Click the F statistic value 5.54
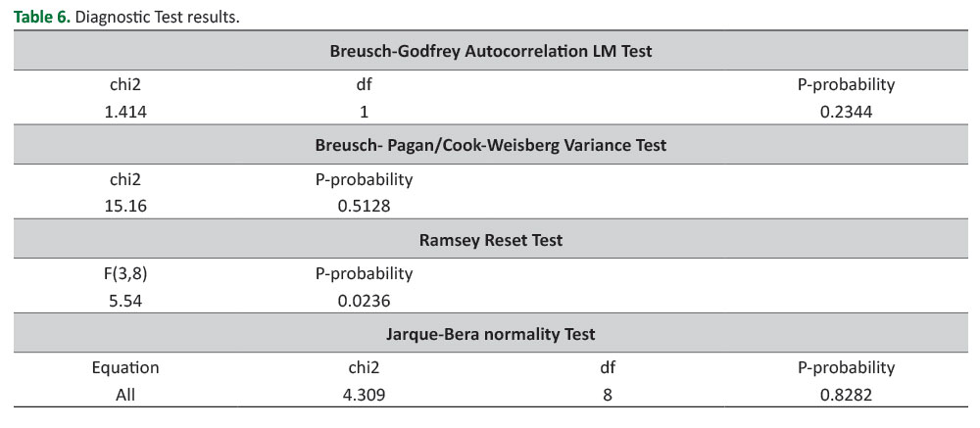Screen dimensions: 980x428 tap(125, 301)
